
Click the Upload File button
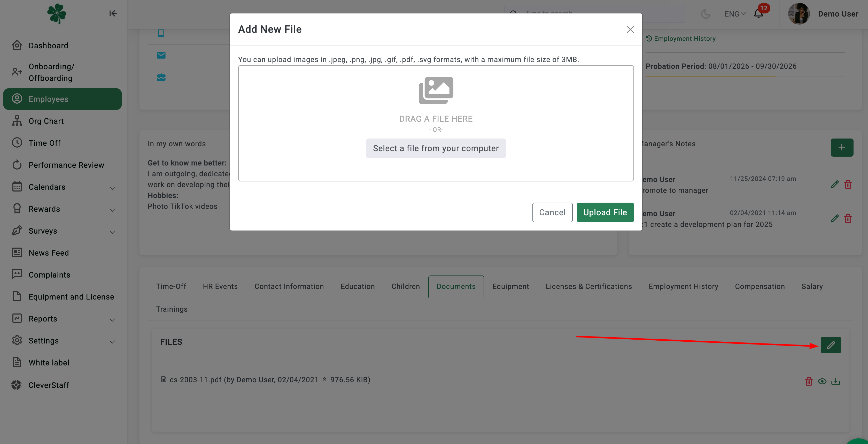coord(605,212)
